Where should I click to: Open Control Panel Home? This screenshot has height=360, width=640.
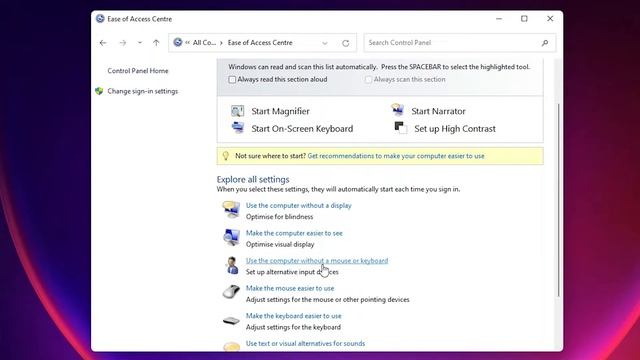[138, 71]
